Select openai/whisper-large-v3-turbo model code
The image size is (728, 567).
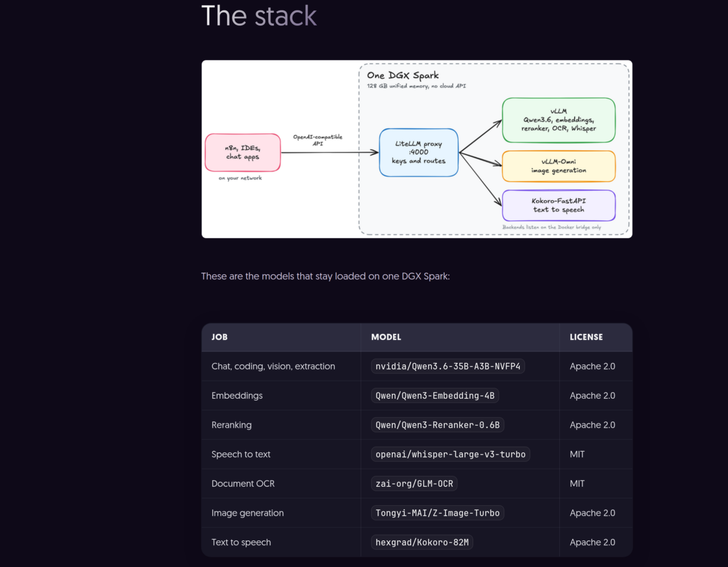450,454
